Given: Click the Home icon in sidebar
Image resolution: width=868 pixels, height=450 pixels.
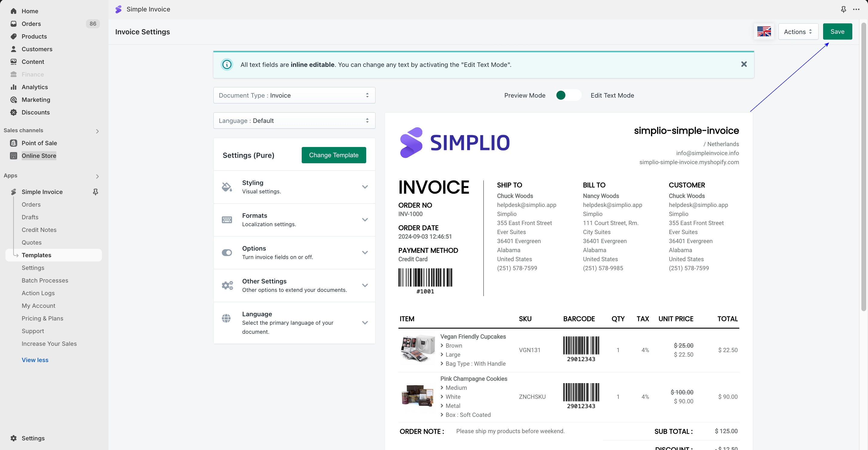Looking at the screenshot, I should click(14, 11).
